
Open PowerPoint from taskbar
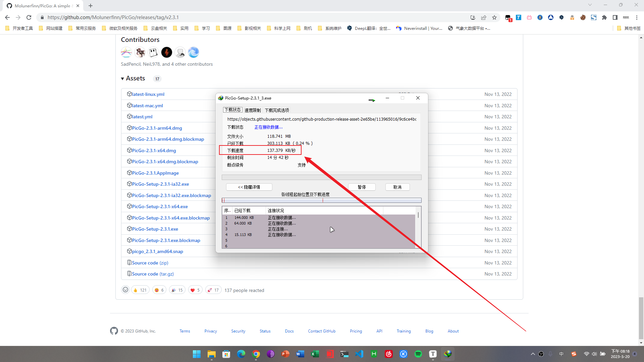point(285,354)
